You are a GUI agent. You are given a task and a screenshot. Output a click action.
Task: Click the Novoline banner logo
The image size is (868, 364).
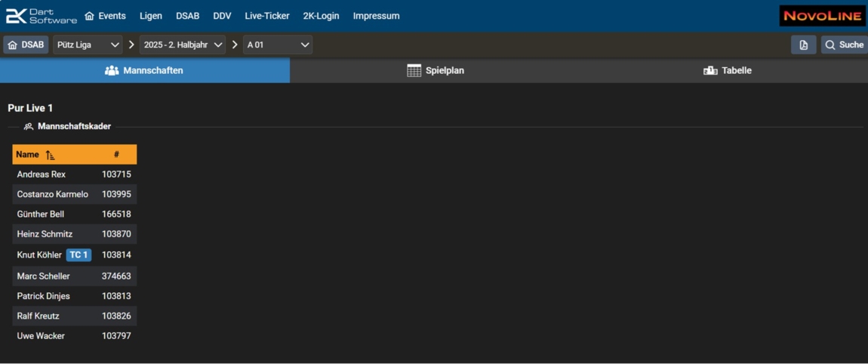click(822, 16)
